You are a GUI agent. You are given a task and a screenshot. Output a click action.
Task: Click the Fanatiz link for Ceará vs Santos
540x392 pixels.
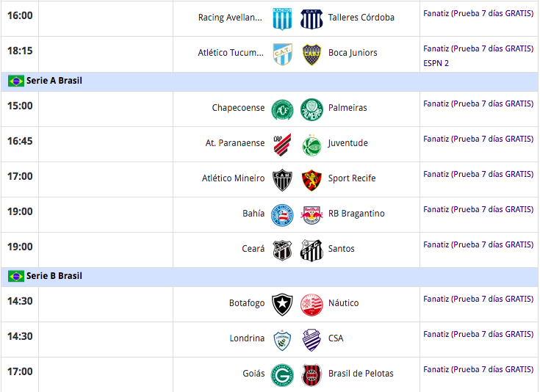pos(478,244)
